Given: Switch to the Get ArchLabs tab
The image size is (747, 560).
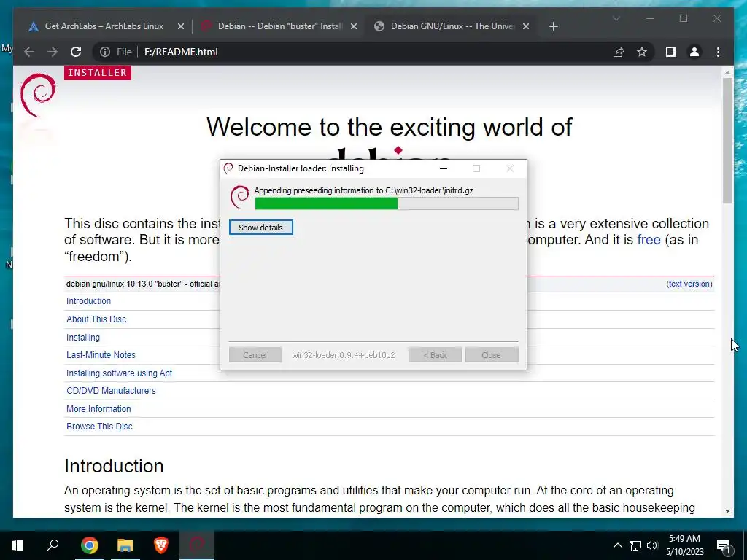Looking at the screenshot, I should [x=104, y=26].
